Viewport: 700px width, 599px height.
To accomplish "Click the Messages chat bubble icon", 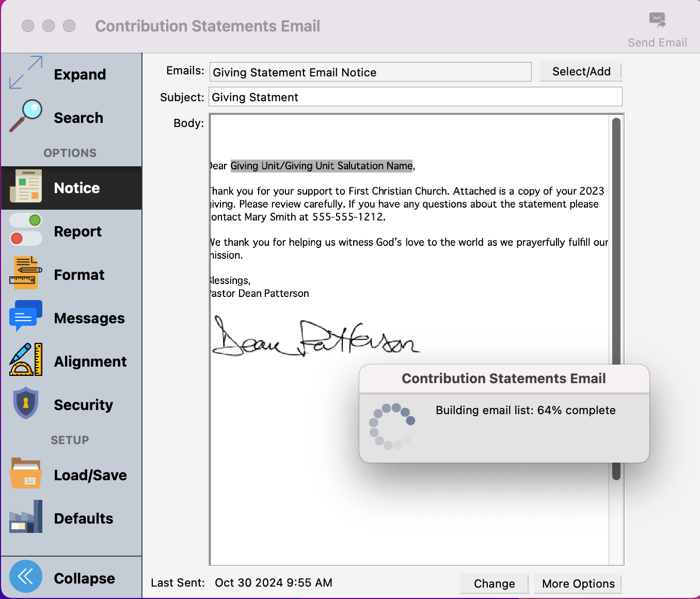I will point(26,316).
